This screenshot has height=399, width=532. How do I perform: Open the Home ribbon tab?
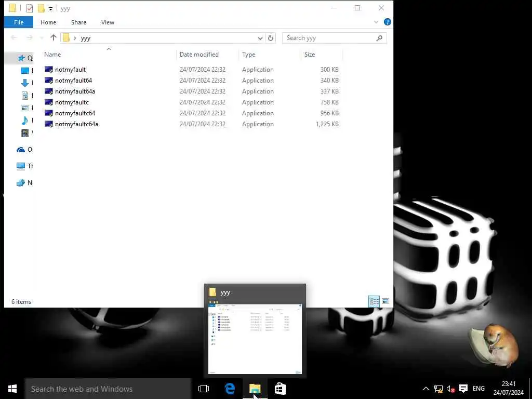pyautogui.click(x=48, y=22)
